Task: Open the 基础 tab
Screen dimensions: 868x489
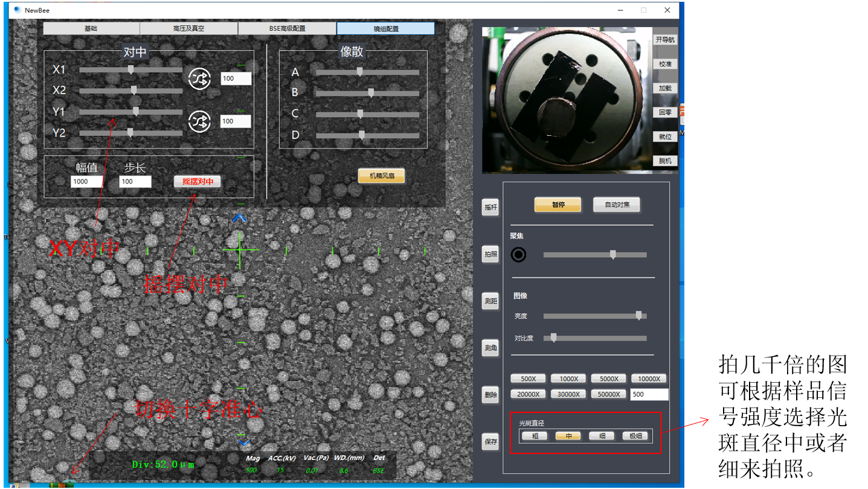Action: [91, 28]
